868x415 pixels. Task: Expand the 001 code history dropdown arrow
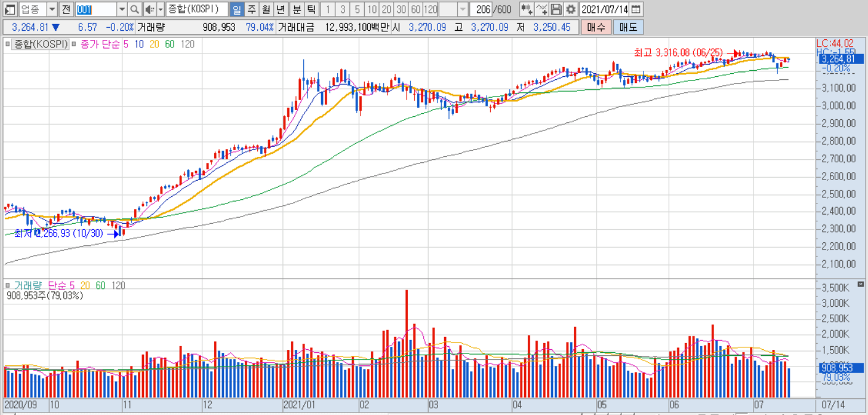tap(122, 9)
